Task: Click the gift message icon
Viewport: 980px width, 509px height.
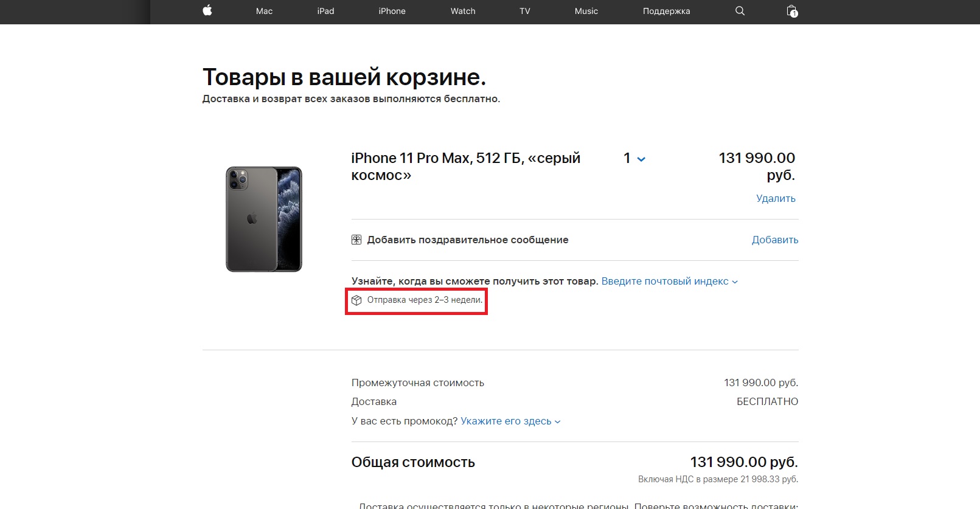Action: tap(356, 240)
